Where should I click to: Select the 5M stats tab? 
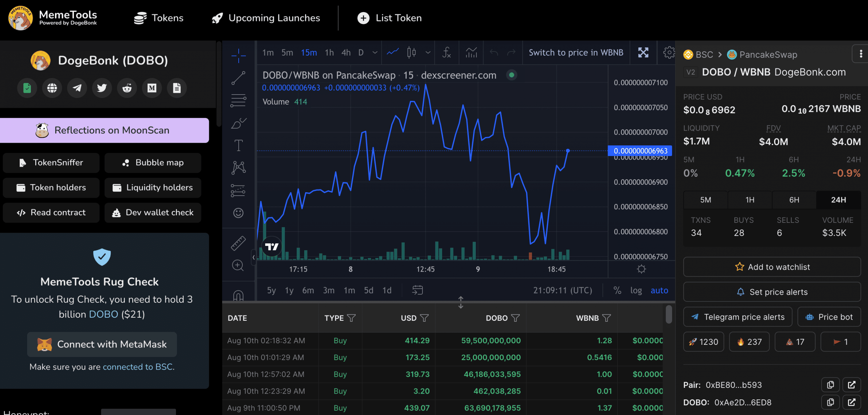(x=706, y=200)
